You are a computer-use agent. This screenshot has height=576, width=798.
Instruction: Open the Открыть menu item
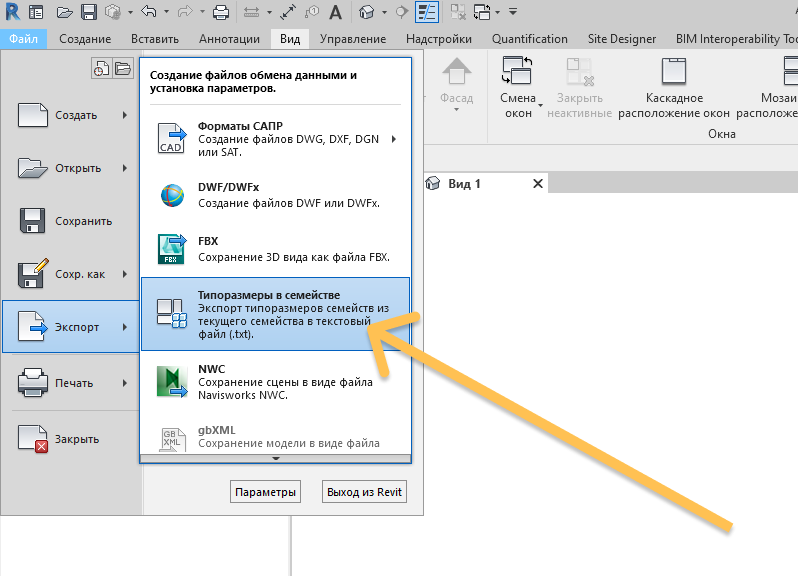(x=71, y=168)
